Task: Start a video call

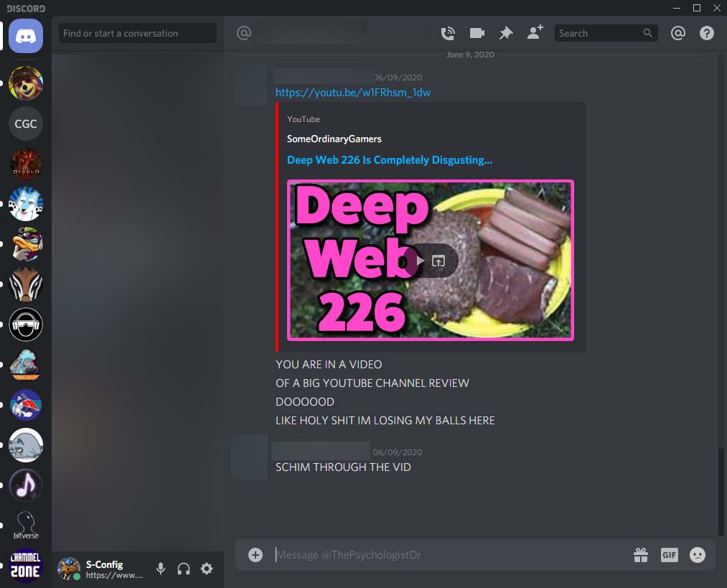Action: [477, 33]
